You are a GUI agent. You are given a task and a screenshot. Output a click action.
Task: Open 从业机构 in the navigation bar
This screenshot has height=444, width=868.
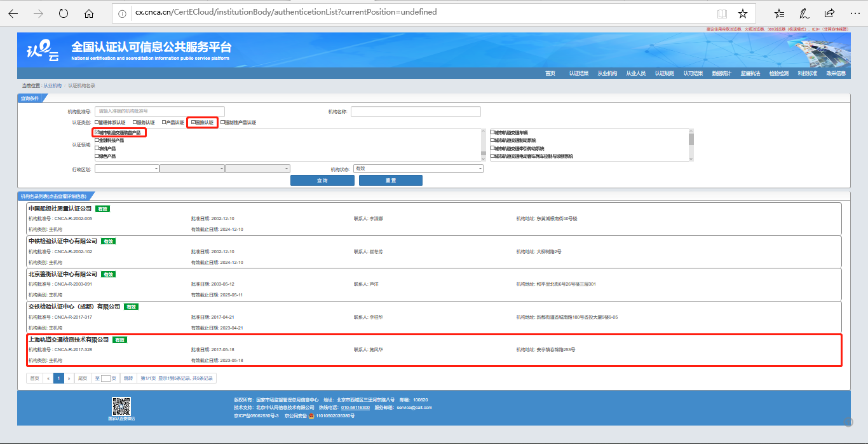point(607,73)
